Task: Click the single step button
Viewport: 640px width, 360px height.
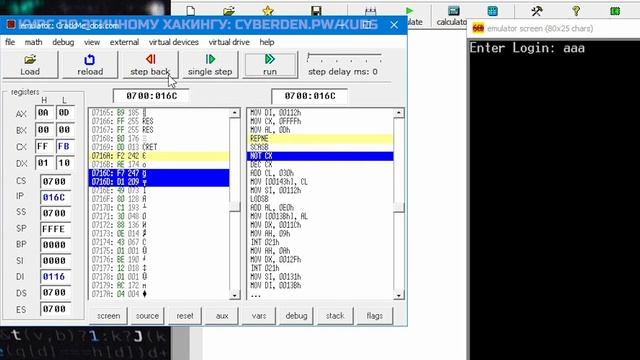Action: pos(210,64)
